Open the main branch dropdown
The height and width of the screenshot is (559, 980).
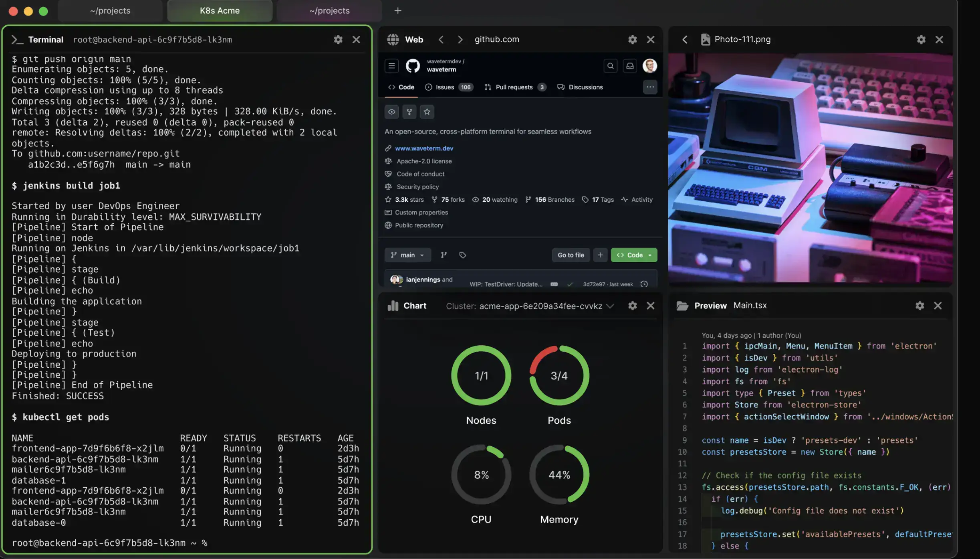(x=407, y=255)
